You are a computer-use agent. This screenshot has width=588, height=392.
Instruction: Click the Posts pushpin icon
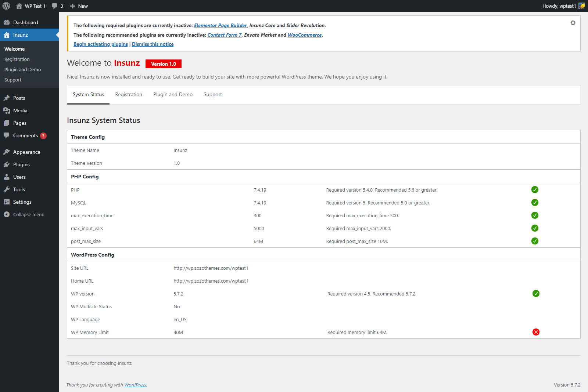7,98
